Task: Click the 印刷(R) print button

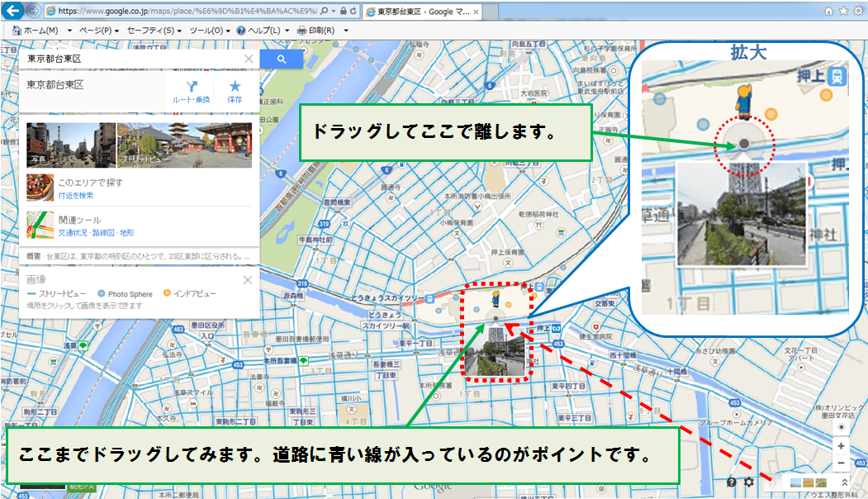Action: tap(316, 31)
